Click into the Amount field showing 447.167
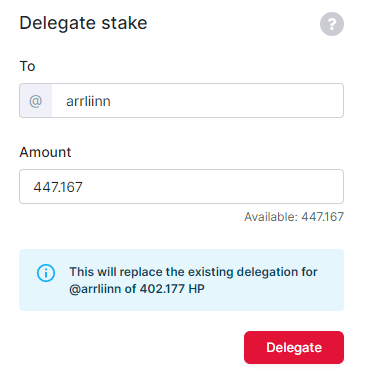This screenshot has height=371, width=365. pos(181,187)
